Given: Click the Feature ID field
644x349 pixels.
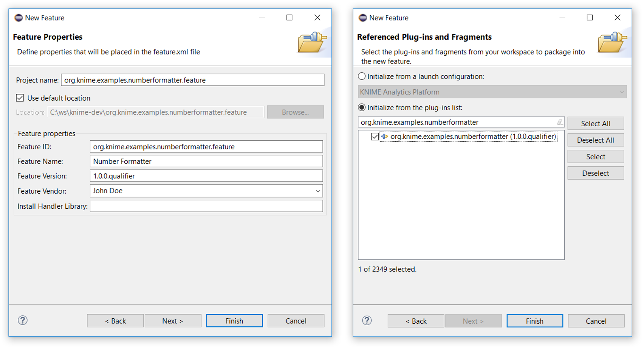Looking at the screenshot, I should point(206,146).
